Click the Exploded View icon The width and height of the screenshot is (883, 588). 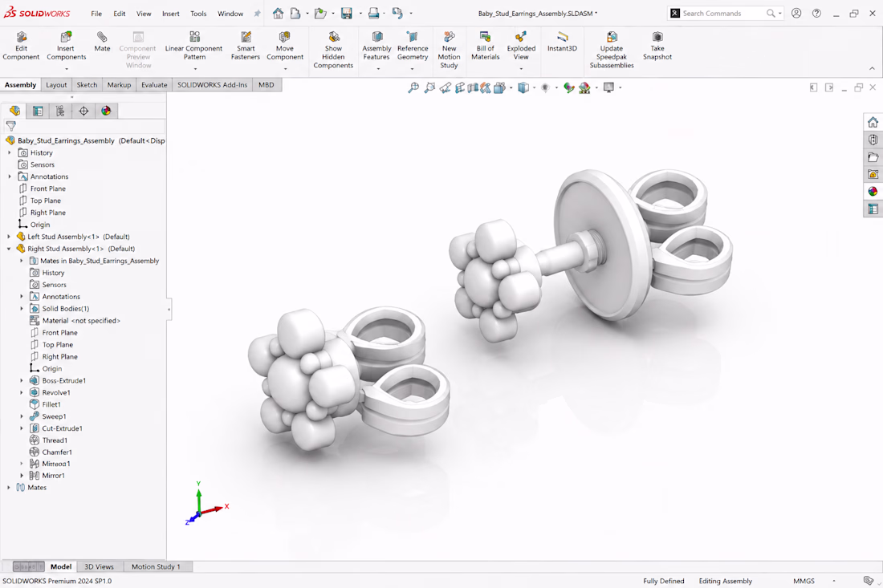pos(521,37)
